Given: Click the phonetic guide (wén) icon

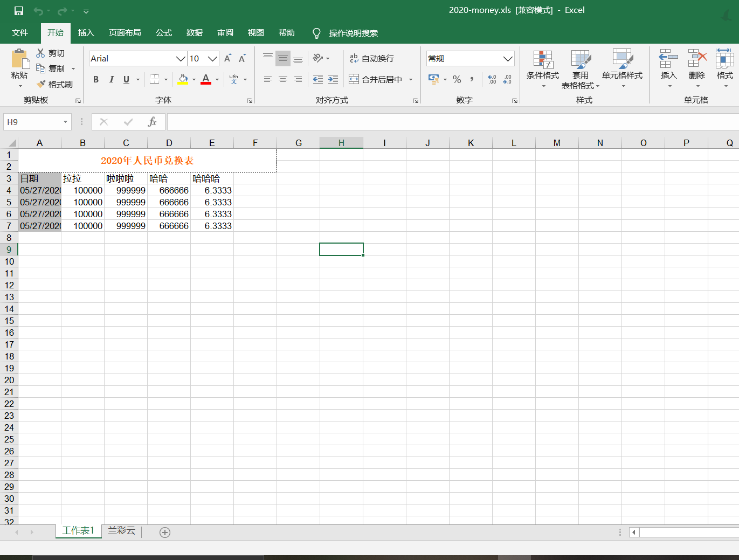Looking at the screenshot, I should [233, 79].
